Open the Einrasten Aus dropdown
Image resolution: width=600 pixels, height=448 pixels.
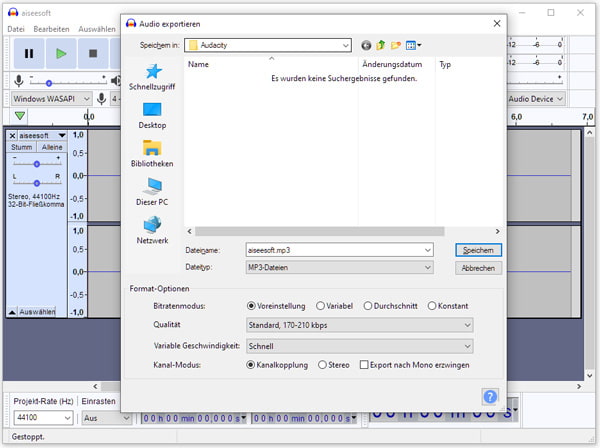(x=106, y=418)
